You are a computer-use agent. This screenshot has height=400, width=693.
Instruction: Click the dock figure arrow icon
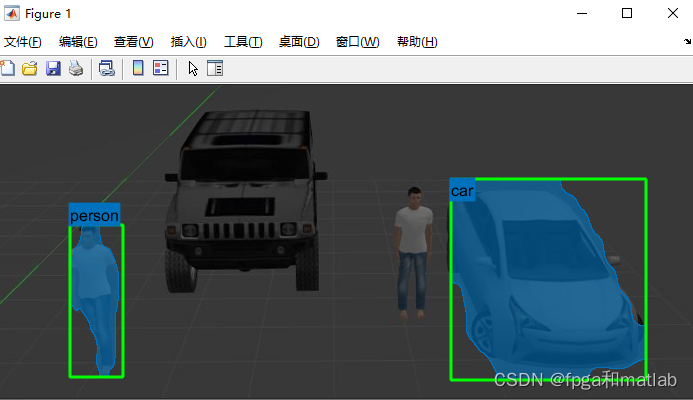tap(687, 41)
